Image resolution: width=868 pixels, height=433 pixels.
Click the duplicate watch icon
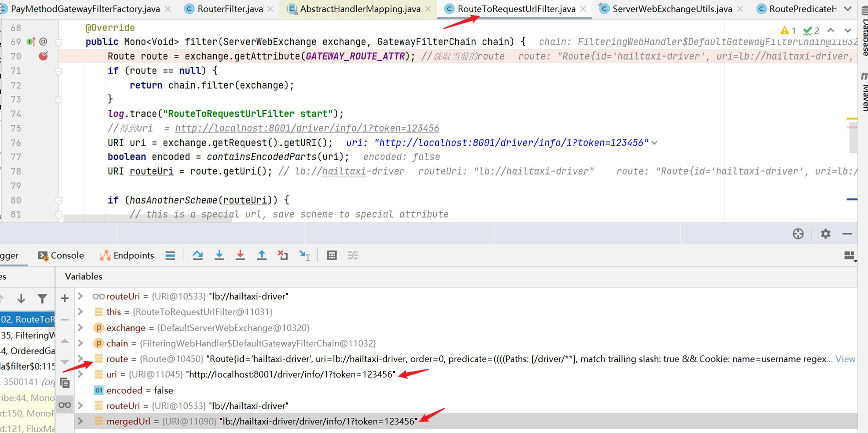pyautogui.click(x=65, y=383)
